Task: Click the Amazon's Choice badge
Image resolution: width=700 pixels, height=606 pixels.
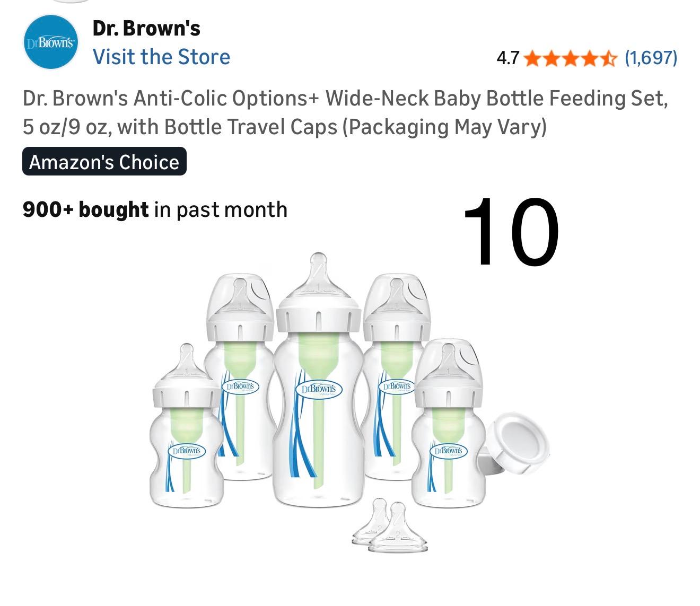Action: (x=104, y=162)
